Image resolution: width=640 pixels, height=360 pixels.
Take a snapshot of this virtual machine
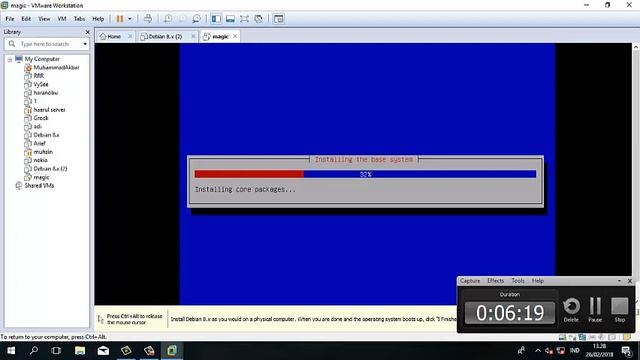click(x=168, y=19)
